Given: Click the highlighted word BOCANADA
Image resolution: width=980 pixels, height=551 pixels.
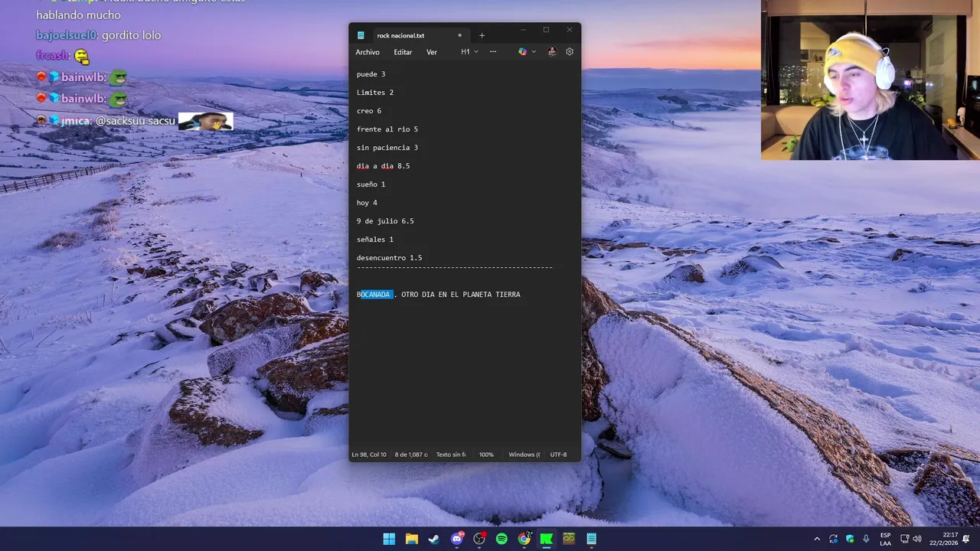Looking at the screenshot, I should 375,295.
